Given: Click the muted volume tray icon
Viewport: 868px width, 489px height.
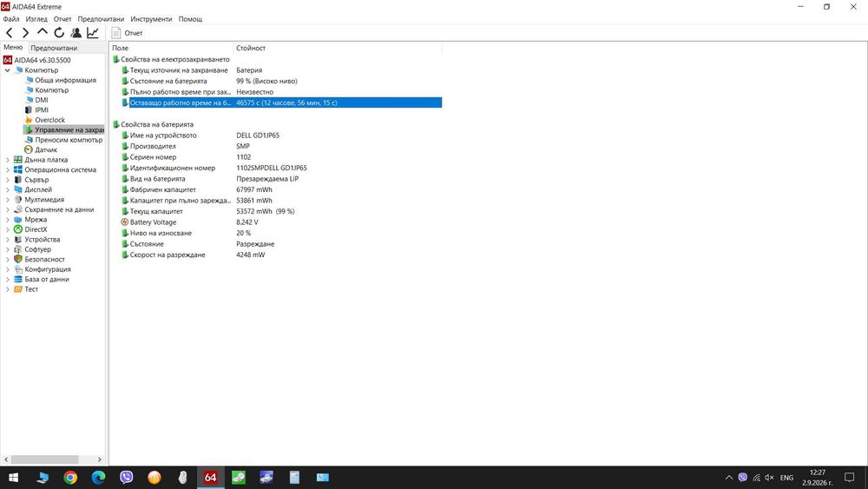Looking at the screenshot, I should coord(769,478).
